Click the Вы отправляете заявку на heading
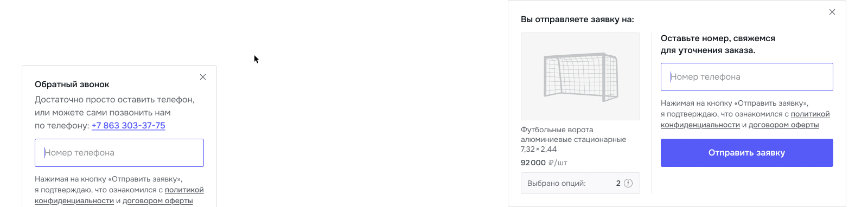 pyautogui.click(x=577, y=20)
